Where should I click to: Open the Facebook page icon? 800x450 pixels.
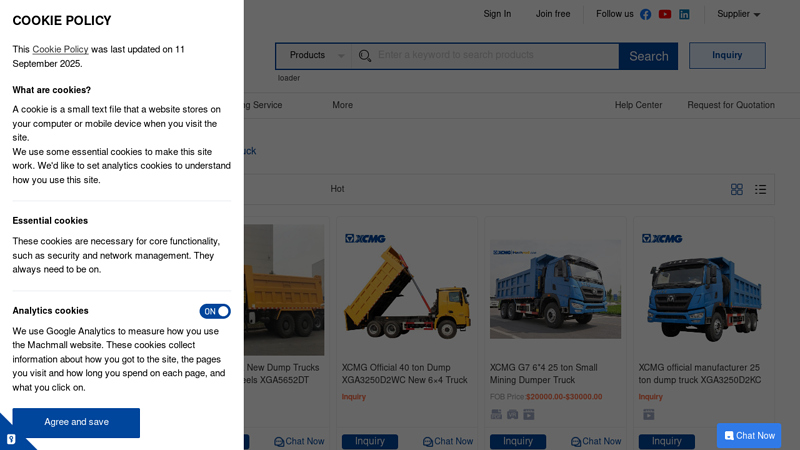click(x=645, y=14)
